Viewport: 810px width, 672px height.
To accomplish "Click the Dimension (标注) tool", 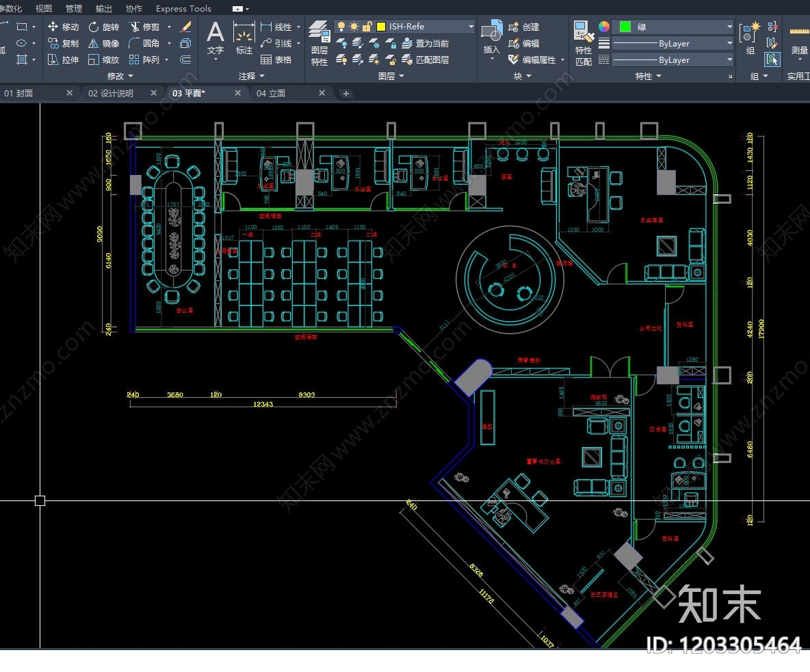I will click(244, 39).
